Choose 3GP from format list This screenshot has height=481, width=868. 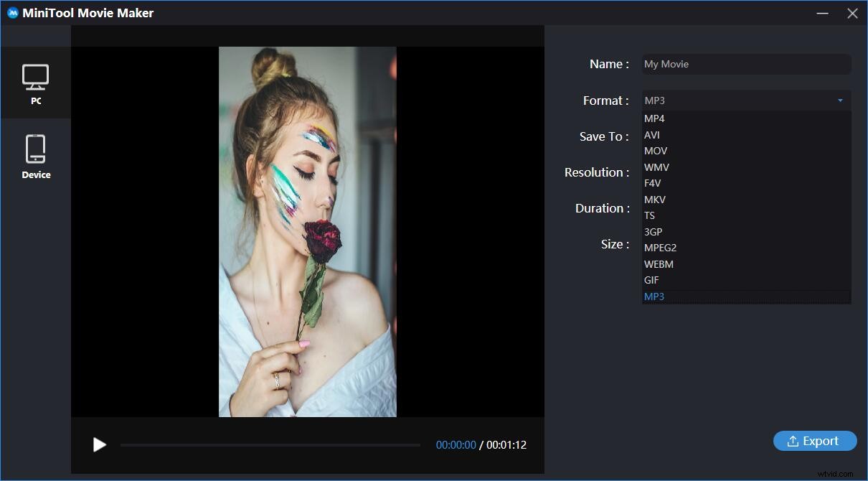click(x=653, y=232)
